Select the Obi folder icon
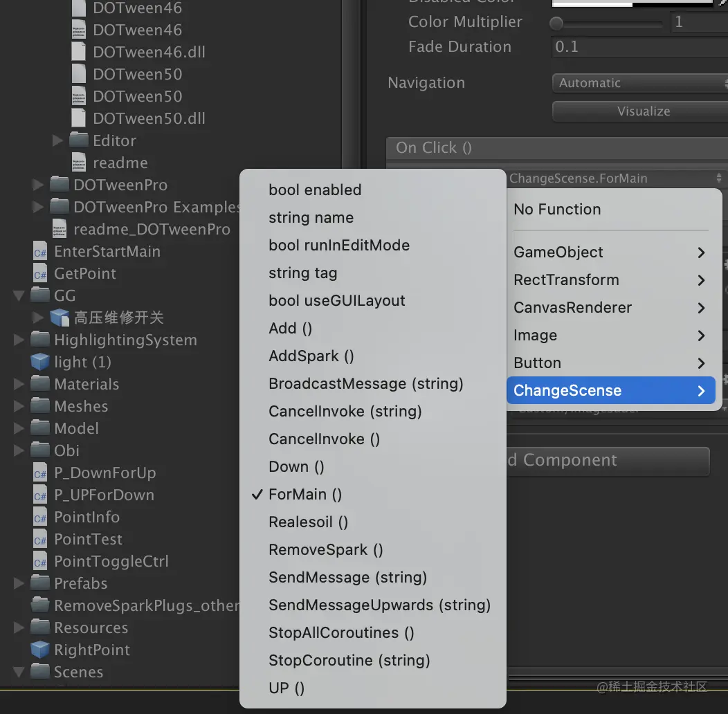 [40, 450]
